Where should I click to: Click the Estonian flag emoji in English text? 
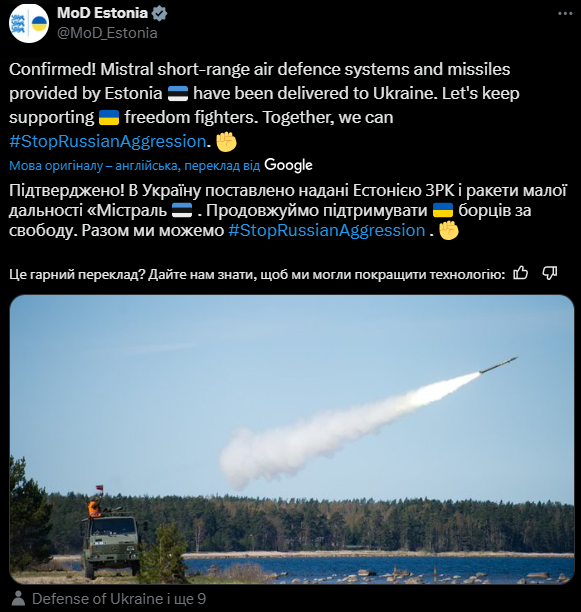click(178, 94)
